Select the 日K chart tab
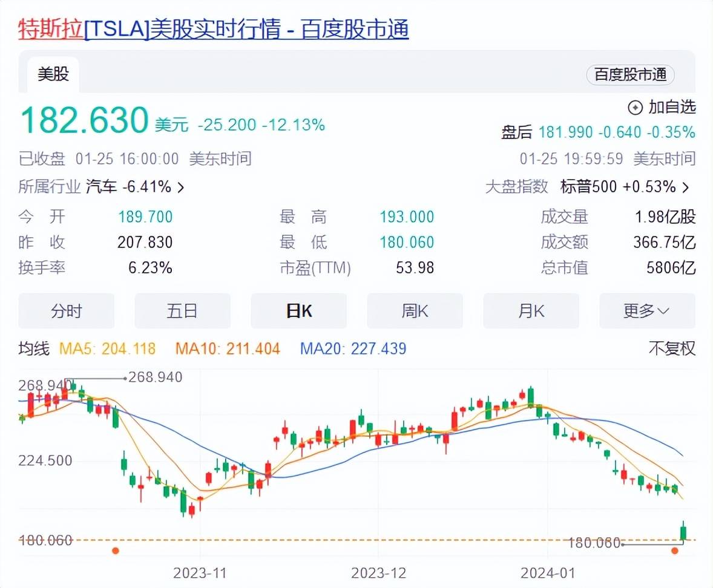Image resolution: width=713 pixels, height=588 pixels. coord(299,312)
